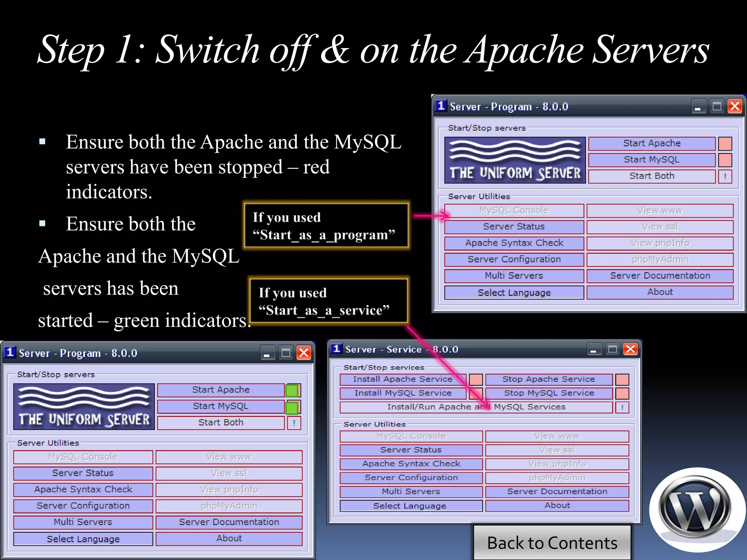Click Stop MySQL Service in Service window
This screenshot has height=560, width=747.
click(549, 393)
